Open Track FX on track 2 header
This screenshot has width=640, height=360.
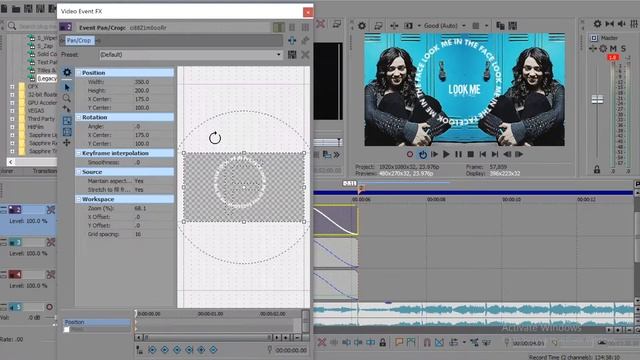click(51, 210)
